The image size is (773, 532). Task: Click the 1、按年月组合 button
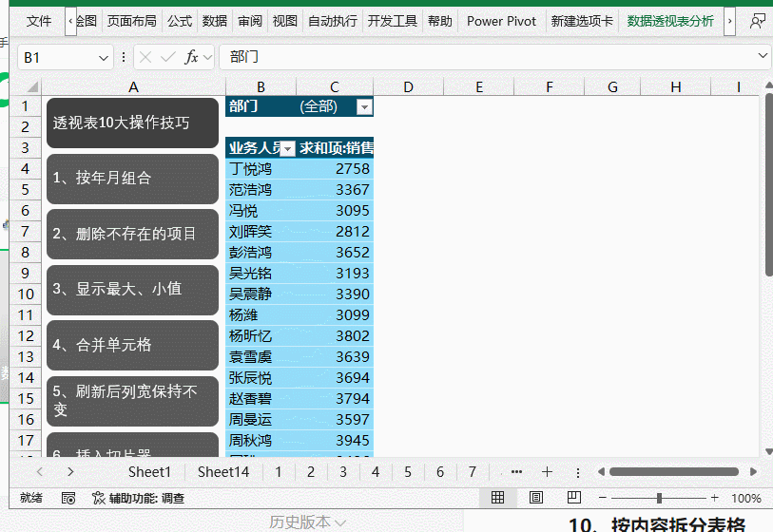(132, 179)
